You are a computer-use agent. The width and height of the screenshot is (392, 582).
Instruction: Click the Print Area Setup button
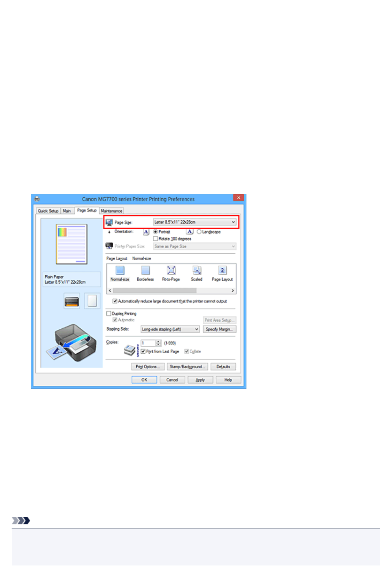pyautogui.click(x=220, y=320)
